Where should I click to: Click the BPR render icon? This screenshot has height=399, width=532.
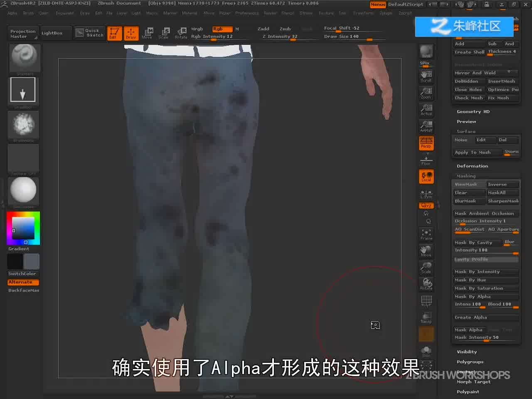tap(426, 52)
